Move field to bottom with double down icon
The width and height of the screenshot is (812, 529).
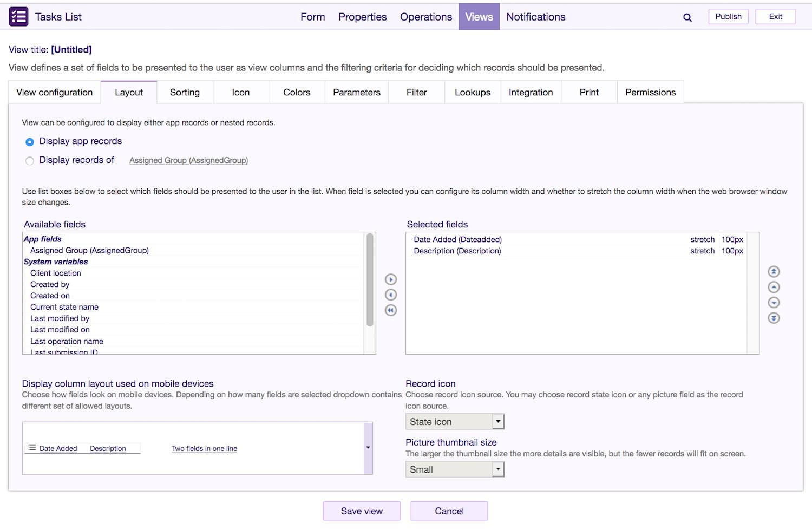click(774, 318)
